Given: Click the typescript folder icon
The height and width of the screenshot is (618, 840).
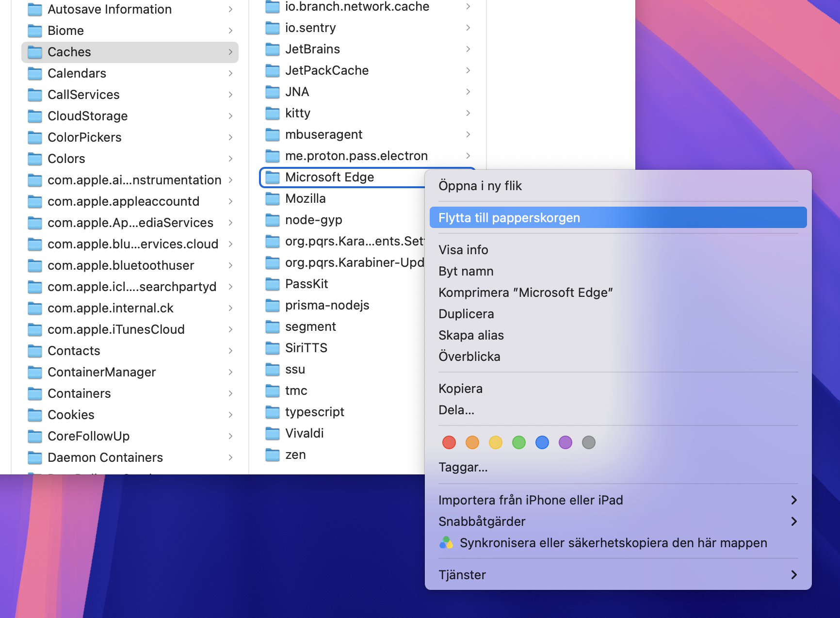Looking at the screenshot, I should click(273, 412).
